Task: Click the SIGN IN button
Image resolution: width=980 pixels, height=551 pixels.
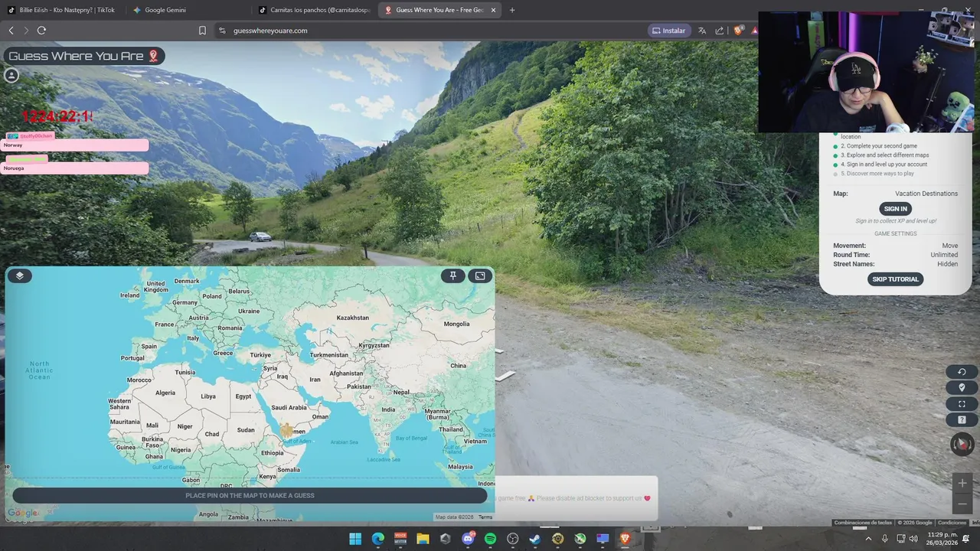Action: point(895,209)
